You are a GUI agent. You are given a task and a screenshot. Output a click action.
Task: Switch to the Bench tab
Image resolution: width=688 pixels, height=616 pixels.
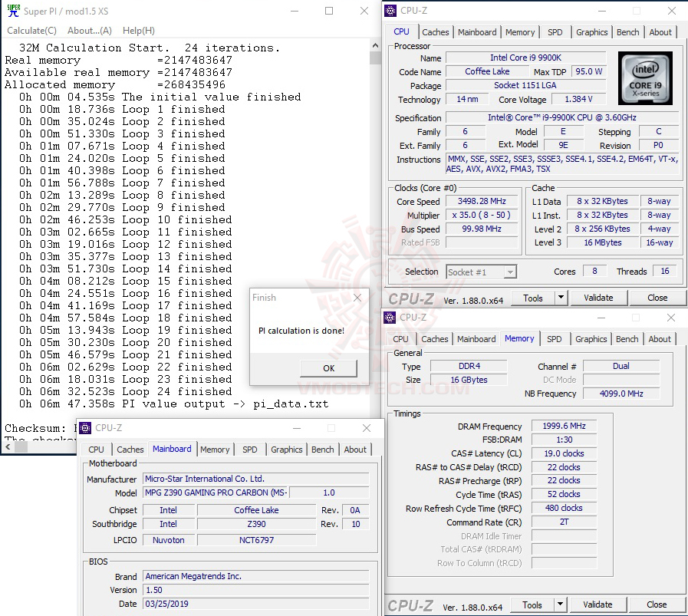627,32
